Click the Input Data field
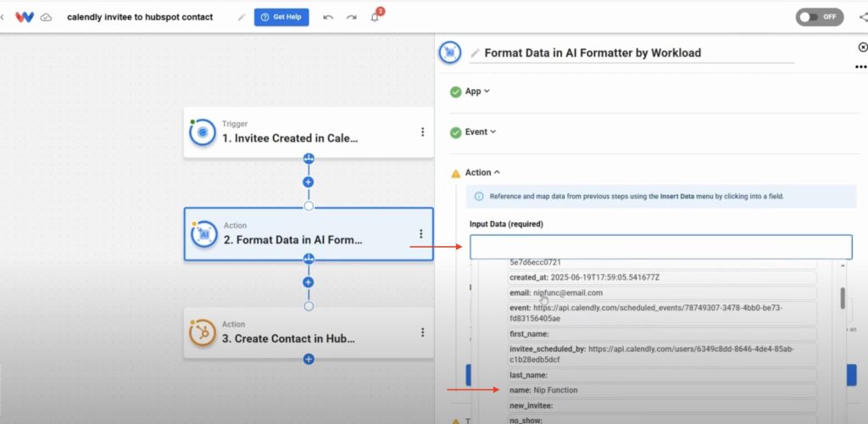This screenshot has height=424, width=868. pos(661,247)
